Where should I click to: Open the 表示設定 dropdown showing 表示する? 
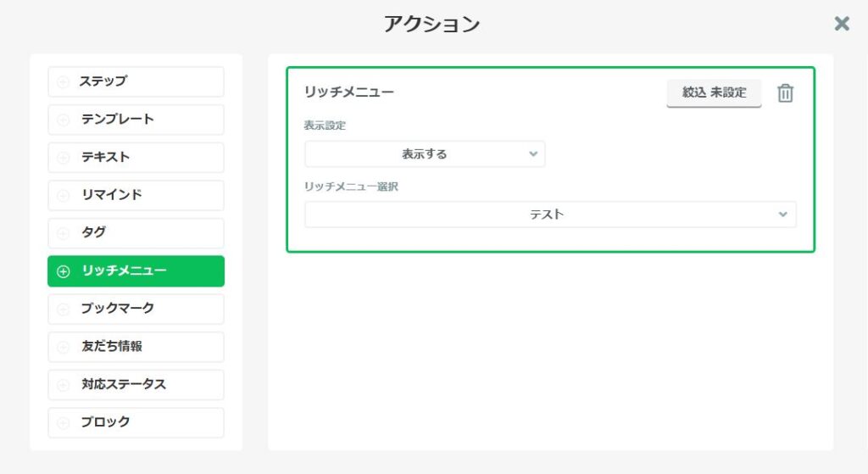coord(425,154)
